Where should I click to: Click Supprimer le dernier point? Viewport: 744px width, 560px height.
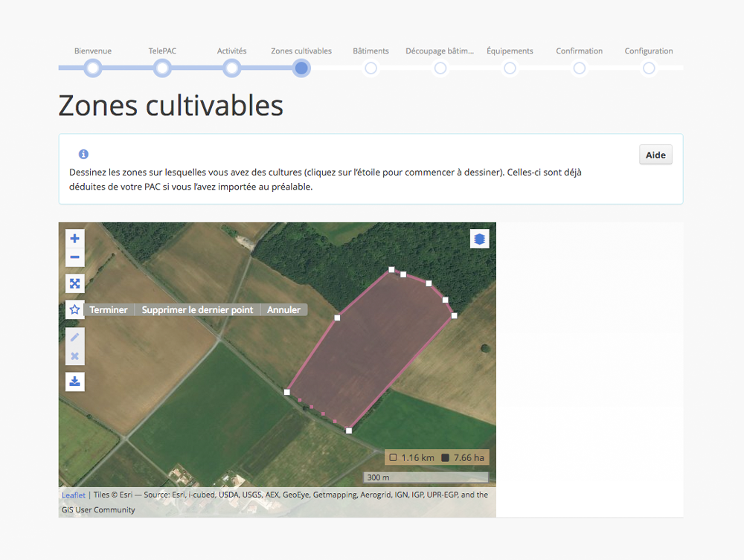click(x=197, y=309)
